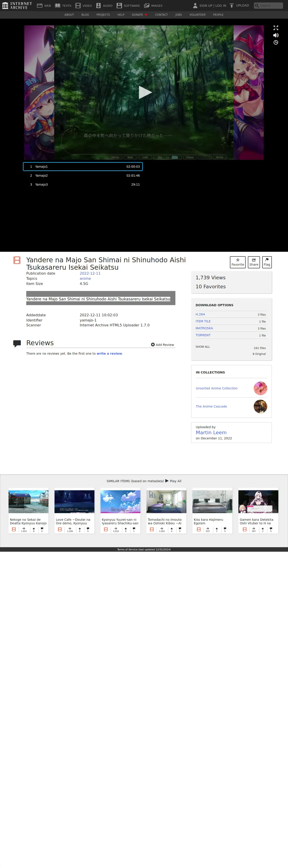The image size is (288, 868).
Task: Open the playback speed clock icon
Action: point(275,42)
